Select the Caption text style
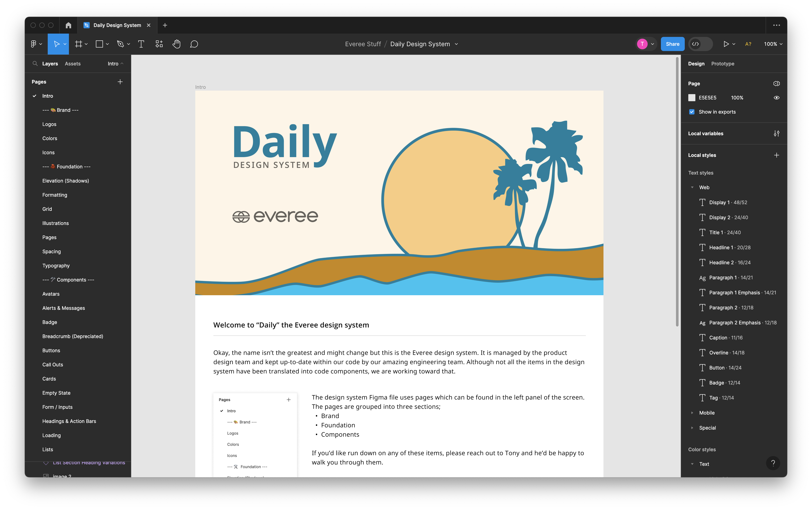The width and height of the screenshot is (812, 510). 726,338
